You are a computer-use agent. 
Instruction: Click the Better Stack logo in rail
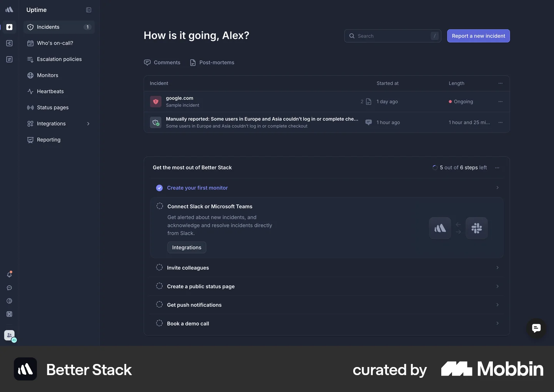9,10
